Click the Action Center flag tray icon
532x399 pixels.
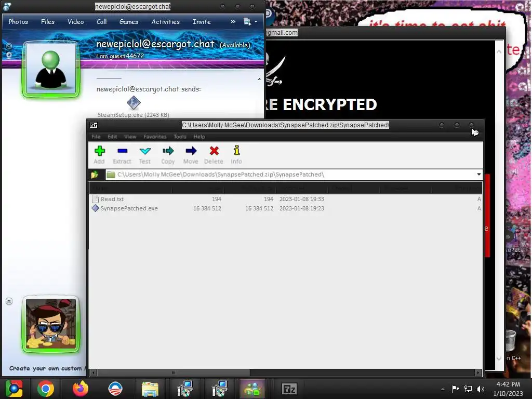pos(455,389)
